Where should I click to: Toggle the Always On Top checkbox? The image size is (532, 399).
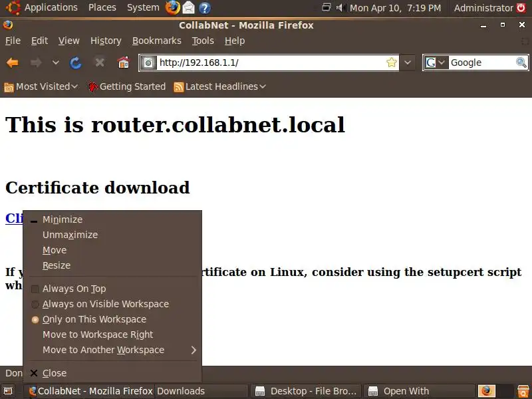[35, 289]
